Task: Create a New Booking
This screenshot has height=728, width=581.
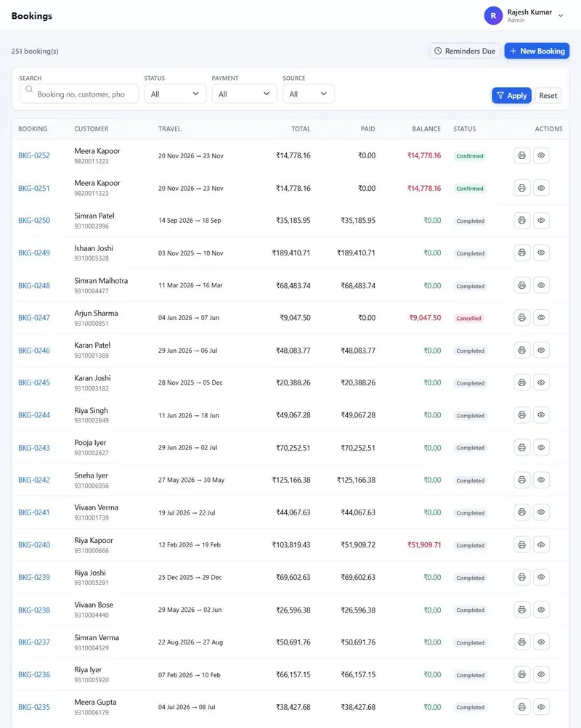Action: click(x=537, y=51)
